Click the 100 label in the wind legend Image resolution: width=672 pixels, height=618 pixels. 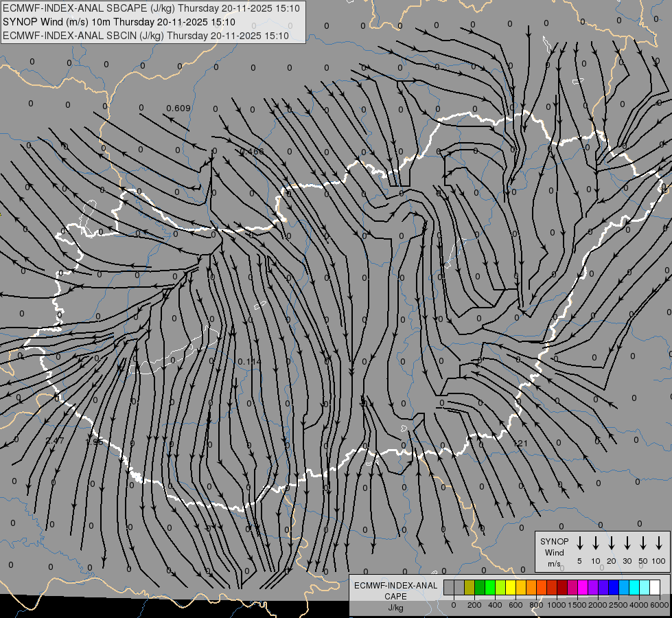click(659, 561)
